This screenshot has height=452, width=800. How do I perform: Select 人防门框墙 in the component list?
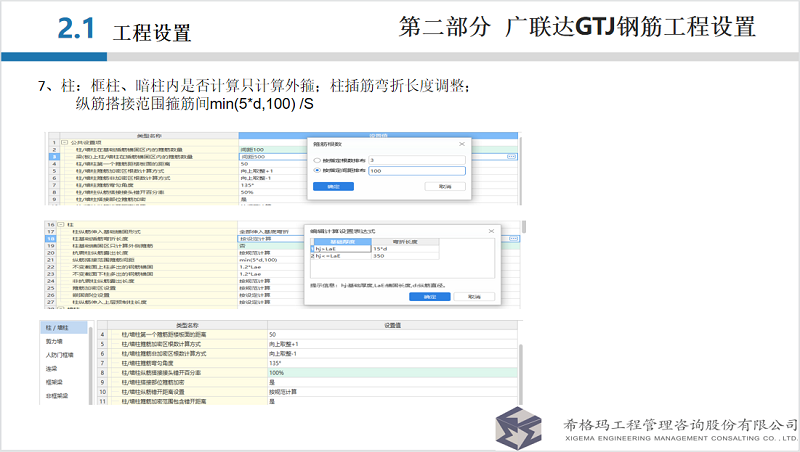60,355
